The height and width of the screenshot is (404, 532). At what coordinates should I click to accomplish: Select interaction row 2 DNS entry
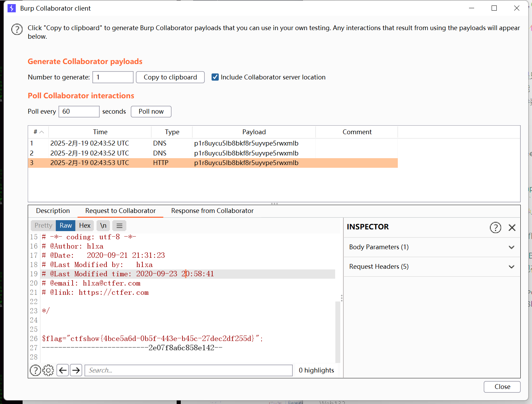(213, 153)
